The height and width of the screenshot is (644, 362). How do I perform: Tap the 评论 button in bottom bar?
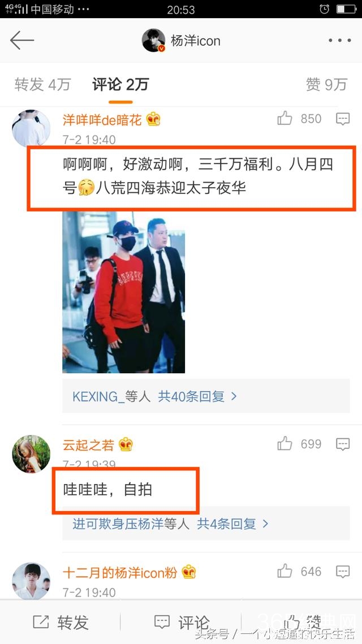click(181, 623)
